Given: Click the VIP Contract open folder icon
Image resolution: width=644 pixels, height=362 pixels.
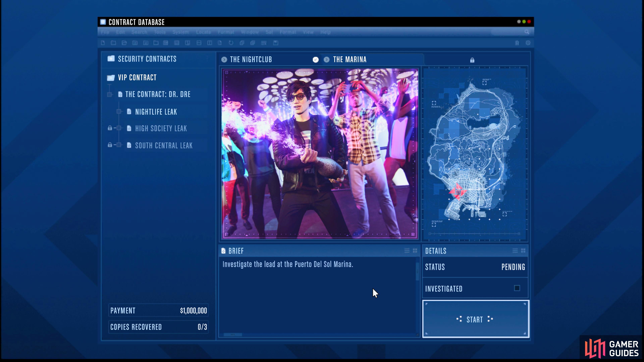Looking at the screenshot, I should pos(111,78).
